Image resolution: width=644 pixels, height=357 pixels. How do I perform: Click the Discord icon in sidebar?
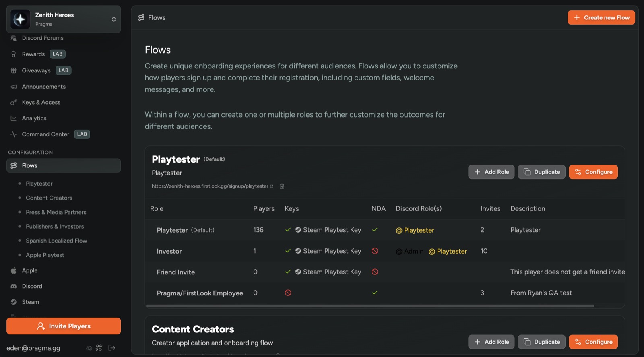pos(14,286)
